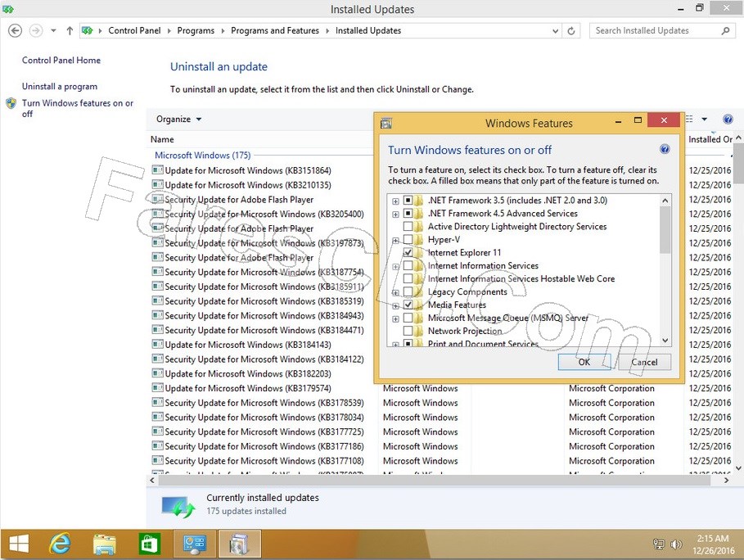Select icon for update KB3151864

click(x=157, y=170)
